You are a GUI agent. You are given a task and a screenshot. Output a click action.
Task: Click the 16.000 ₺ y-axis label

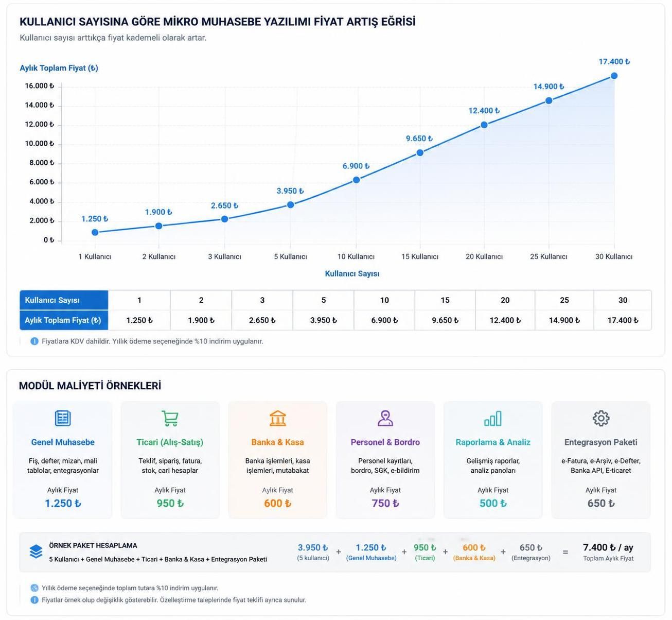[40, 86]
